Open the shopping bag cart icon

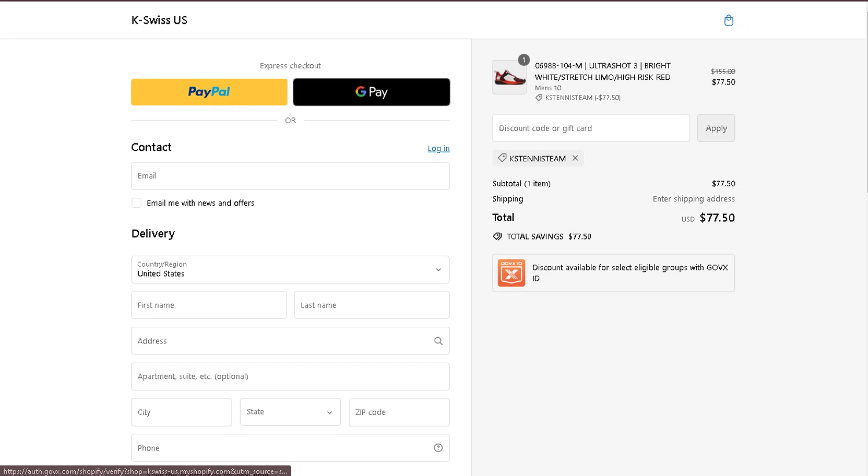pyautogui.click(x=729, y=20)
